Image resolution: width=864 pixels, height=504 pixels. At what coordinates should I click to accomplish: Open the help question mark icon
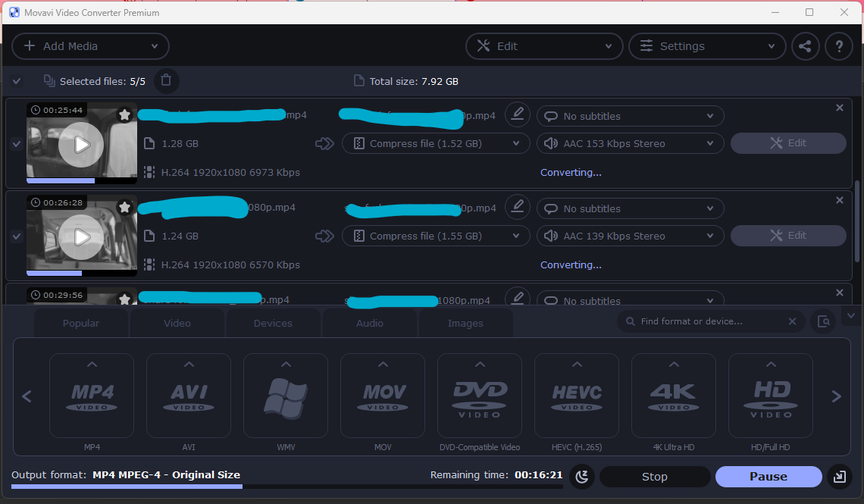pos(839,46)
